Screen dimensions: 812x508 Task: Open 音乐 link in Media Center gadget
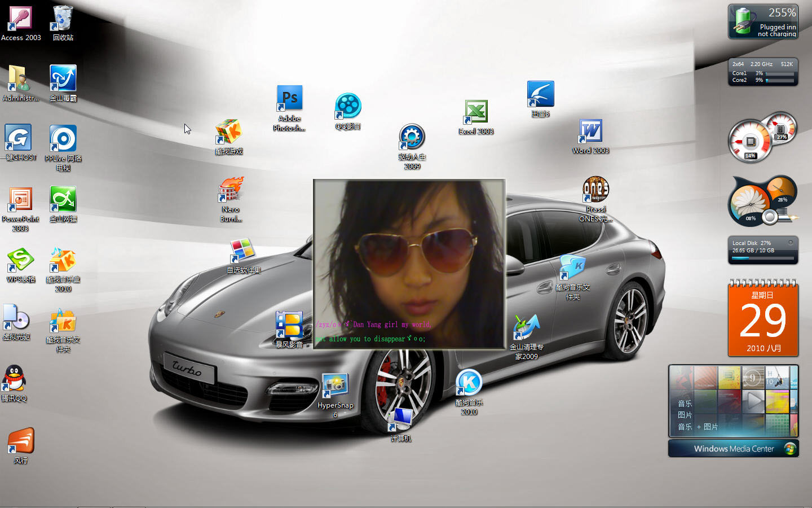(685, 404)
